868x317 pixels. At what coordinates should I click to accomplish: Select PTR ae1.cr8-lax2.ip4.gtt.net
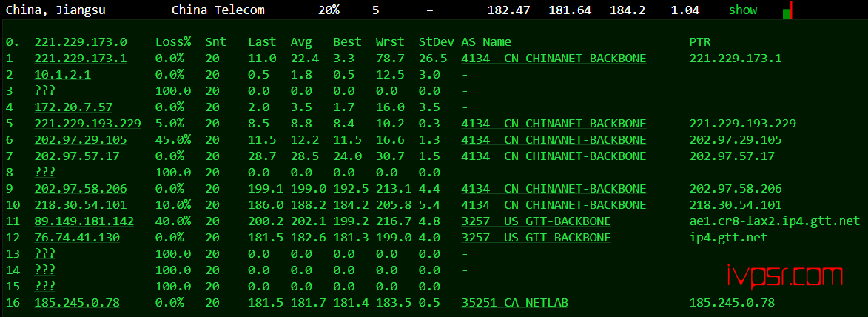pos(775,221)
